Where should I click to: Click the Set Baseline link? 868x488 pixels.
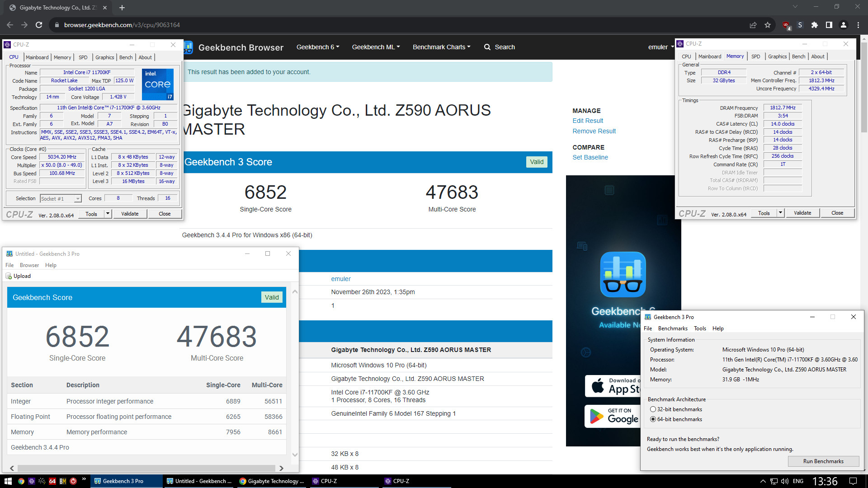coord(590,157)
